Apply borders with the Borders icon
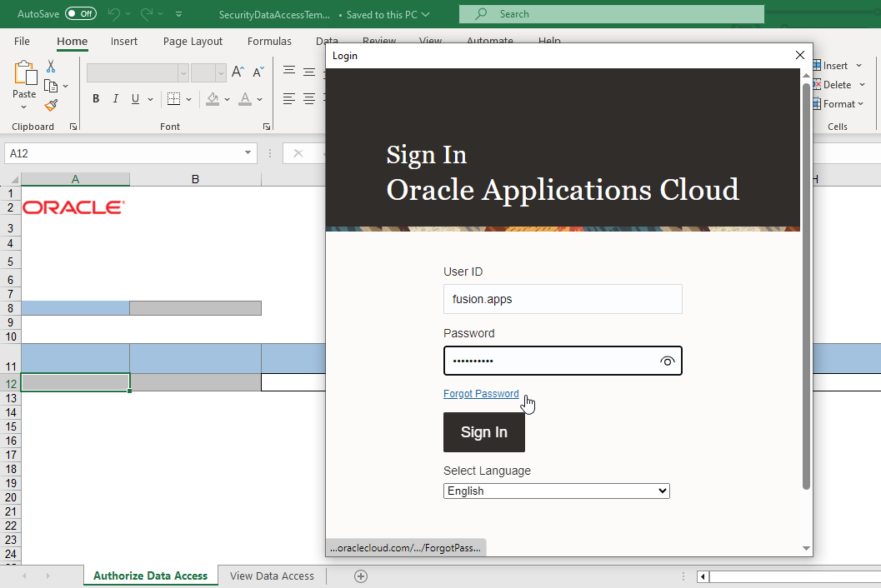Screen dimensions: 881x588 174,99
